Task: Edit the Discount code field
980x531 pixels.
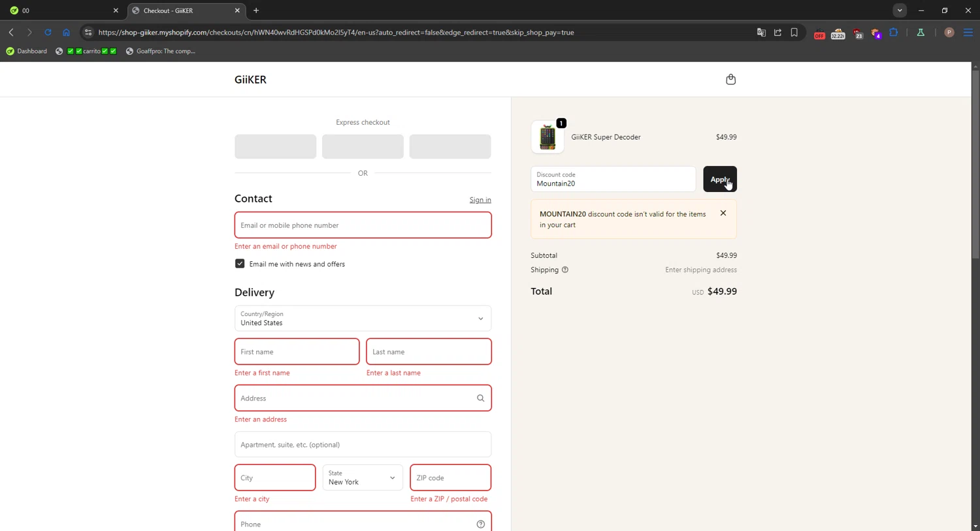Action: pos(613,179)
